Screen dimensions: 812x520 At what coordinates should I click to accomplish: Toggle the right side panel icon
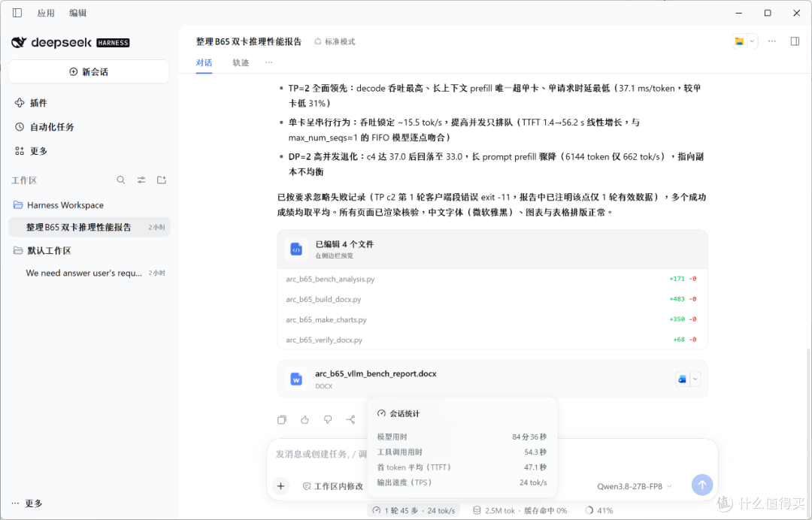(x=795, y=41)
